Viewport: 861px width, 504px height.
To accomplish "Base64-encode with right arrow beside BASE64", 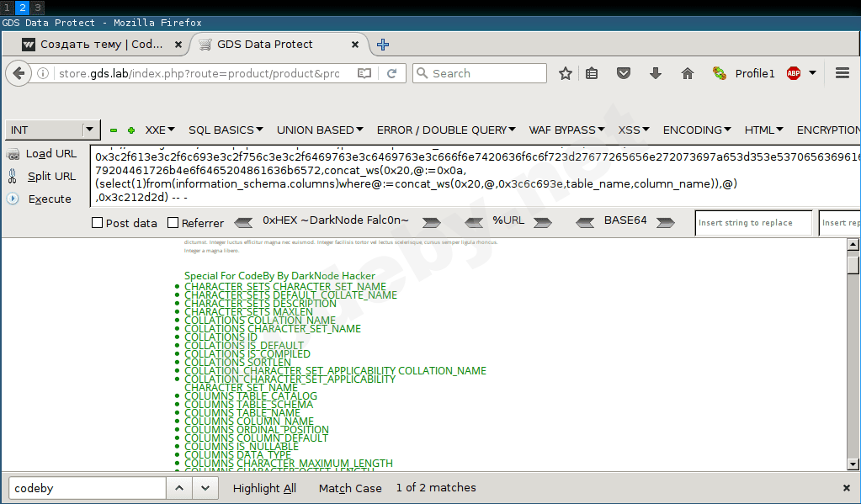I will (666, 222).
